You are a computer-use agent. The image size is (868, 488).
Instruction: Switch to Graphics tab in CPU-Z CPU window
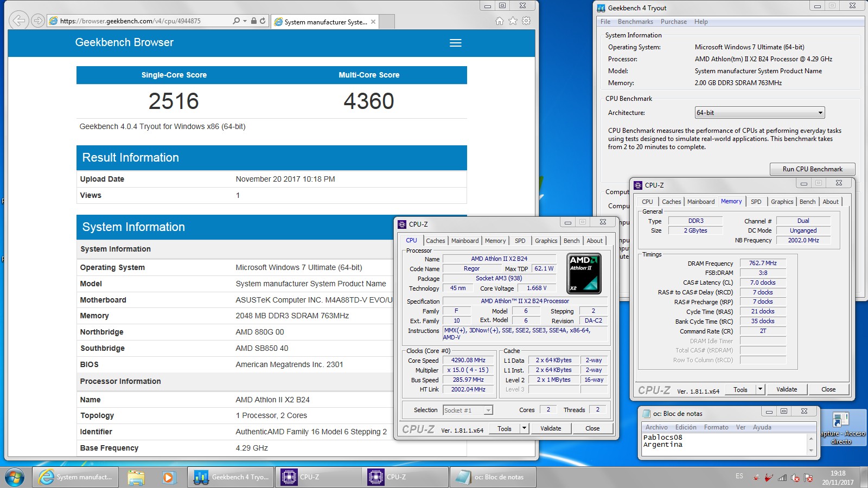[x=546, y=241]
